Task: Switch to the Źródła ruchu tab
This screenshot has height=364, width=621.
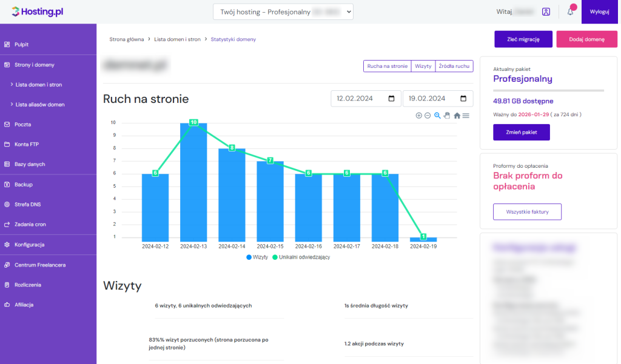Action: (454, 66)
